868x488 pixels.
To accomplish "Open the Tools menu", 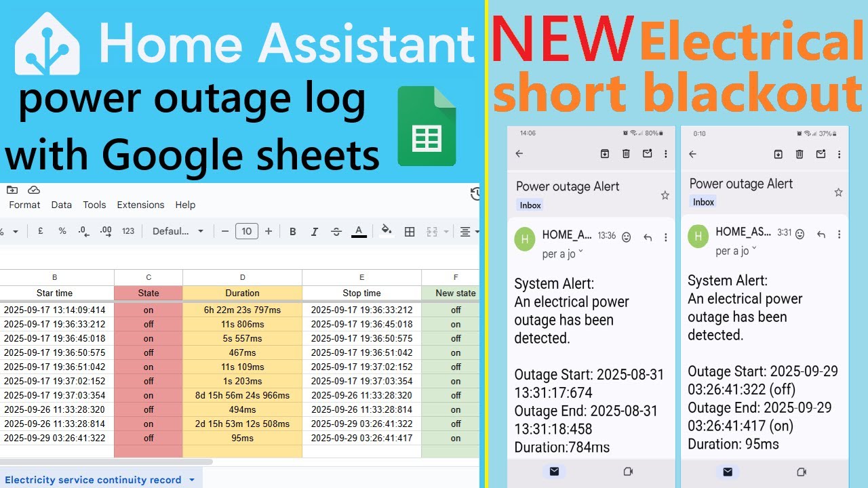I will [x=94, y=205].
